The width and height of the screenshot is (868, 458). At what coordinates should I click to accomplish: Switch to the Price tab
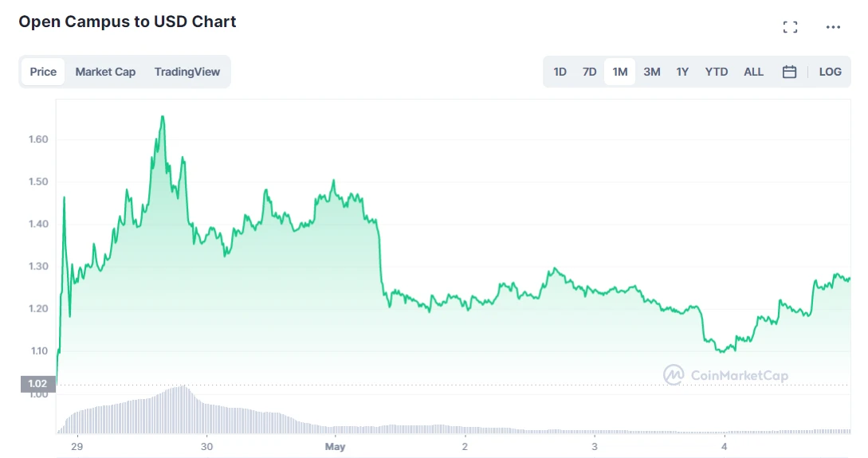point(43,72)
